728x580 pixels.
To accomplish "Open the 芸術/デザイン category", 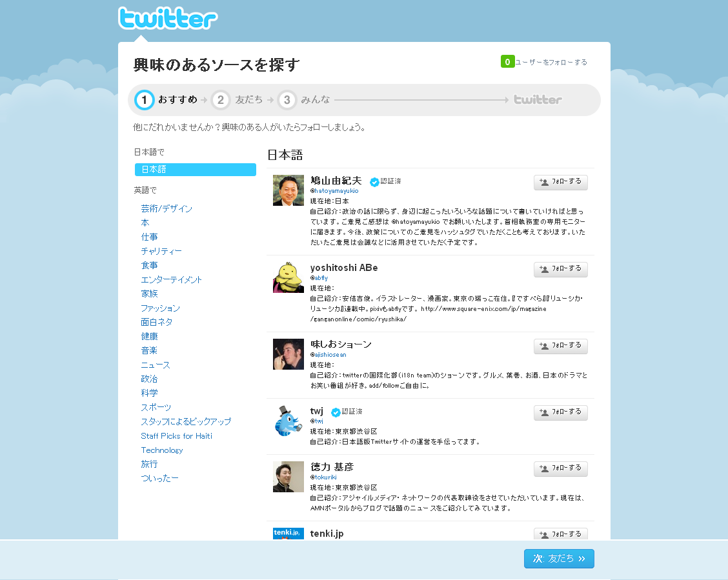I will (167, 209).
